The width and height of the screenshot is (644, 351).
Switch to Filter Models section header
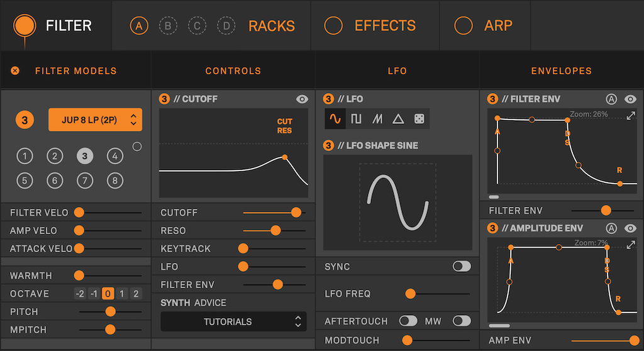pyautogui.click(x=76, y=70)
